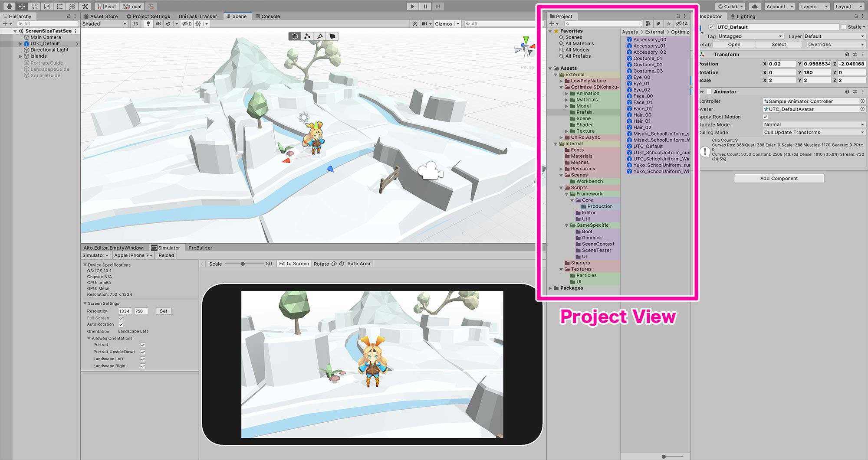Open the Apple iPhone 7 device dropdown

coord(133,255)
